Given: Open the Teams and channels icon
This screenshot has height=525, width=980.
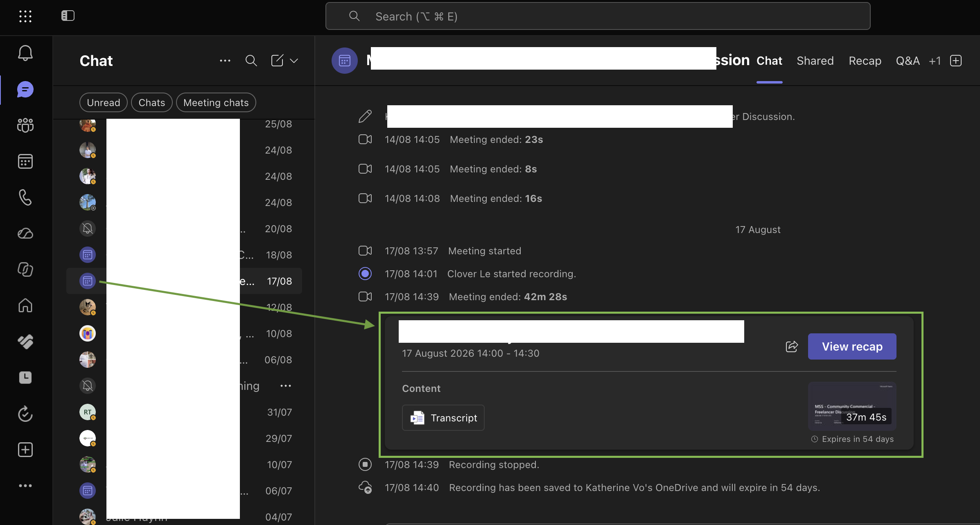Looking at the screenshot, I should click(x=25, y=125).
